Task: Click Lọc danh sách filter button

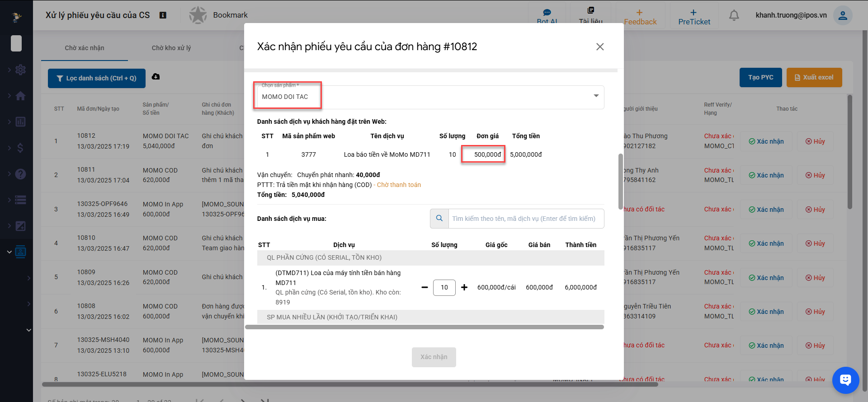Action: pyautogui.click(x=97, y=78)
